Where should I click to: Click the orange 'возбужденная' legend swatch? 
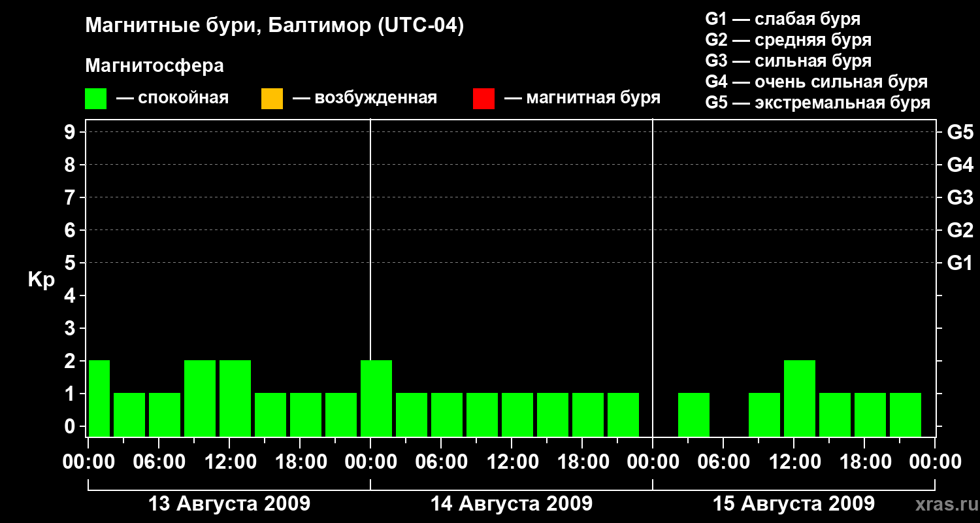[272, 99]
